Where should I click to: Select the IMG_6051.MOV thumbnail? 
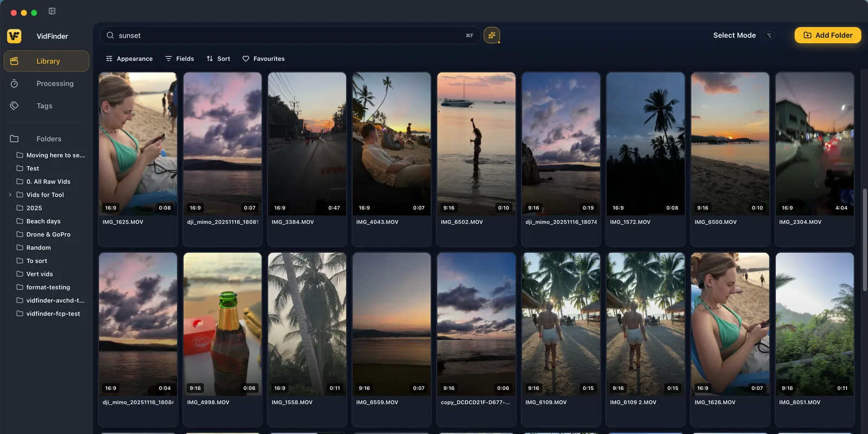coord(815,324)
